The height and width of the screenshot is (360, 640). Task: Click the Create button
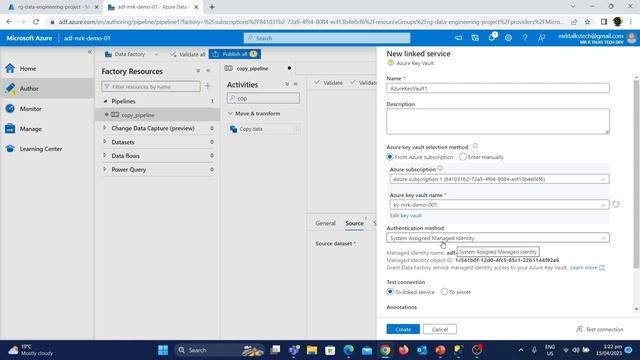[403, 329]
